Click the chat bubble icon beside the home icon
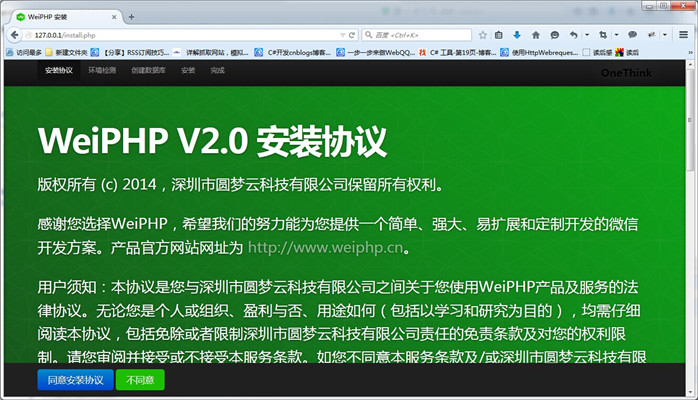Screen dimensions: 698x400 [x=555, y=35]
